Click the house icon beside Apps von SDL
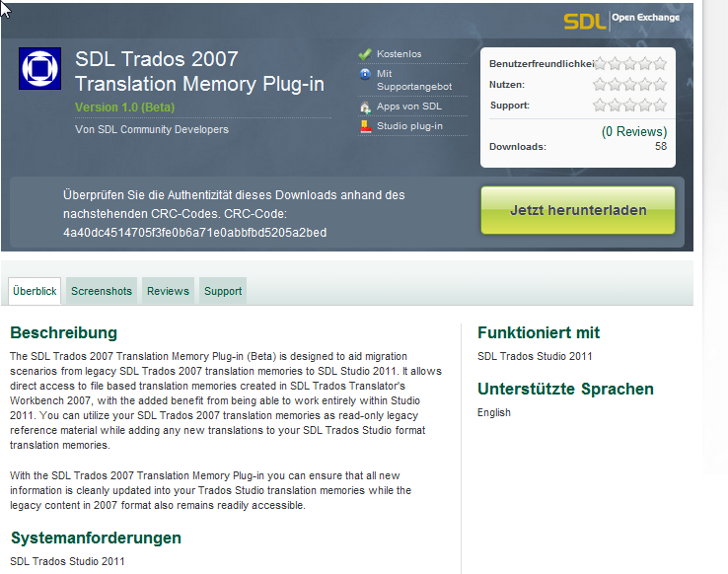Viewport: 728px width, 574px height. tap(365, 108)
